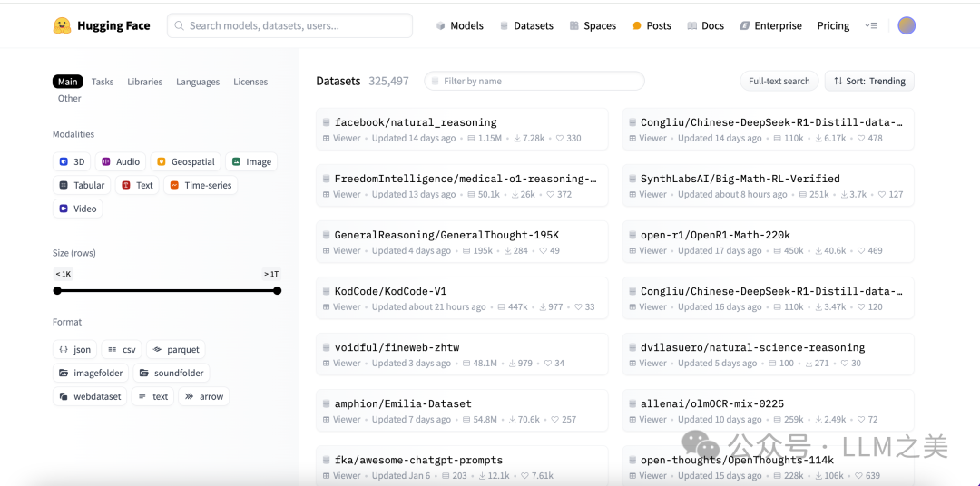Select the imagefolder format filter
Viewport: 980px width, 486px height.
click(91, 373)
